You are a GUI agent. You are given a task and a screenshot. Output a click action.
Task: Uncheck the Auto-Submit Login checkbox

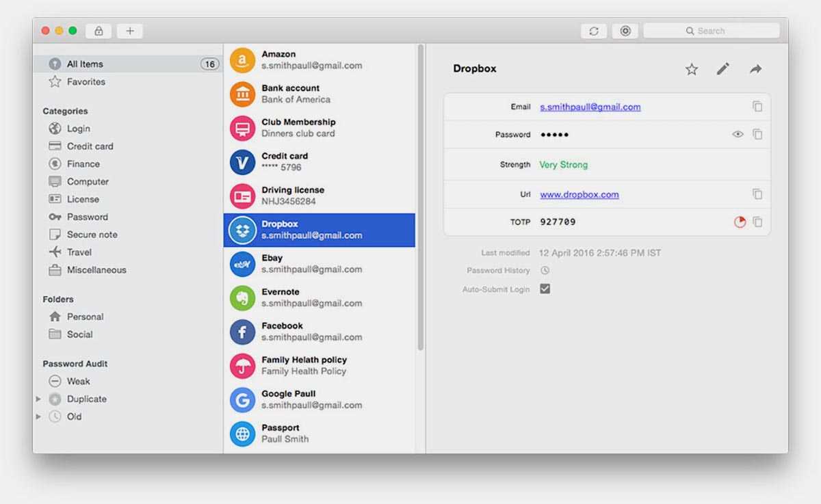[545, 289]
